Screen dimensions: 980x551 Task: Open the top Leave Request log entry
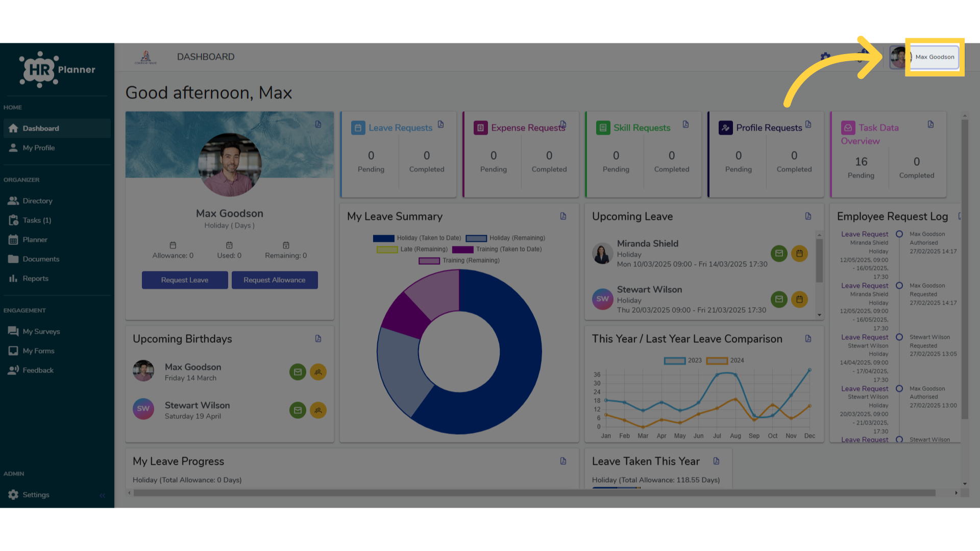pyautogui.click(x=865, y=234)
